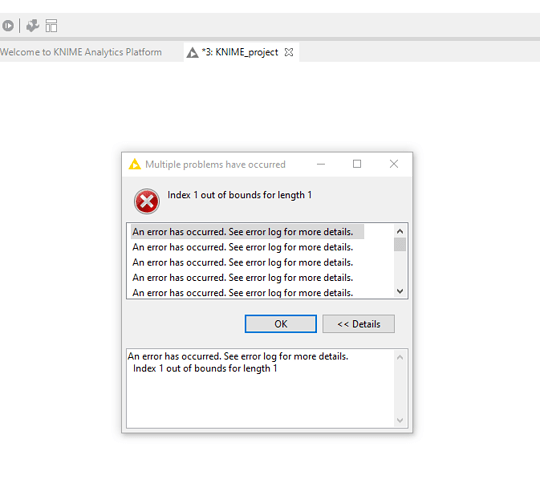Viewport: 540px width, 500px height.
Task: Collapse the details with << Details button
Action: [359, 324]
